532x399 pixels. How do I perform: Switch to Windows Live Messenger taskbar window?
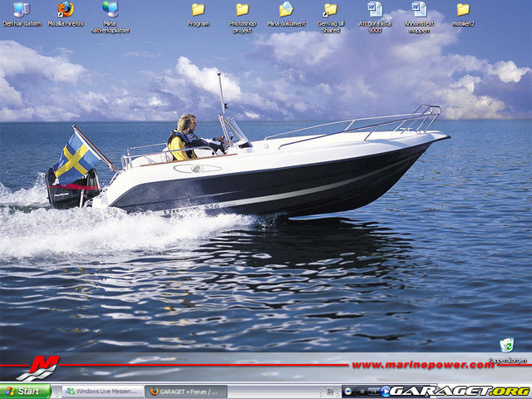coord(100,391)
